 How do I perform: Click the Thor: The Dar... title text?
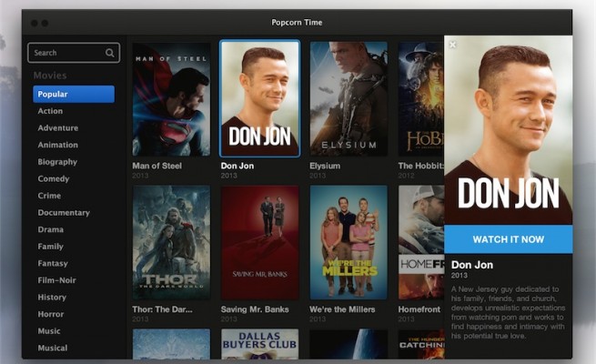coord(162,309)
